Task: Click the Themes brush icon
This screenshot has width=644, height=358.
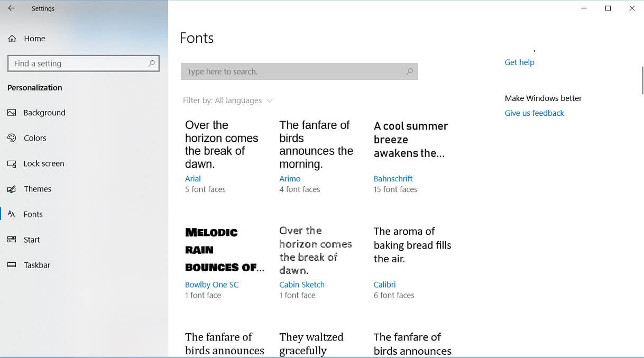Action: click(12, 189)
